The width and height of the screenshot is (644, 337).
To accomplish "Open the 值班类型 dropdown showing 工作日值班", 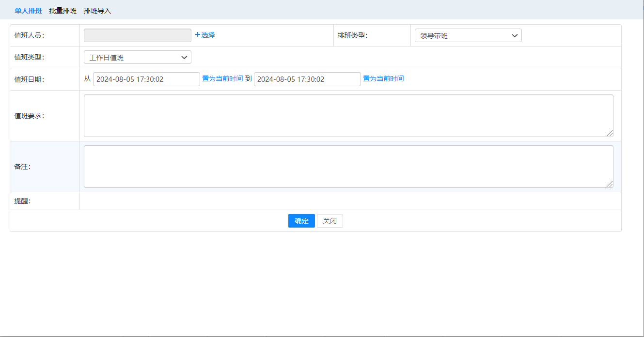I will (x=137, y=58).
